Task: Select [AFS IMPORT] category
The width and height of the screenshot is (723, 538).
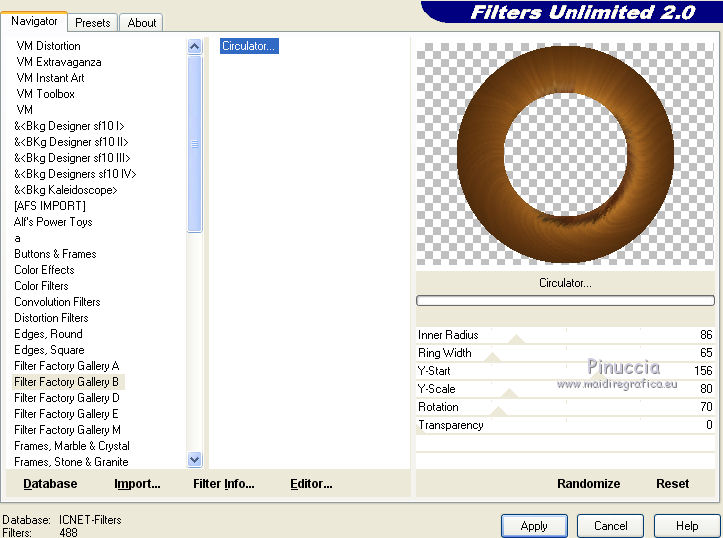Action: 50,206
